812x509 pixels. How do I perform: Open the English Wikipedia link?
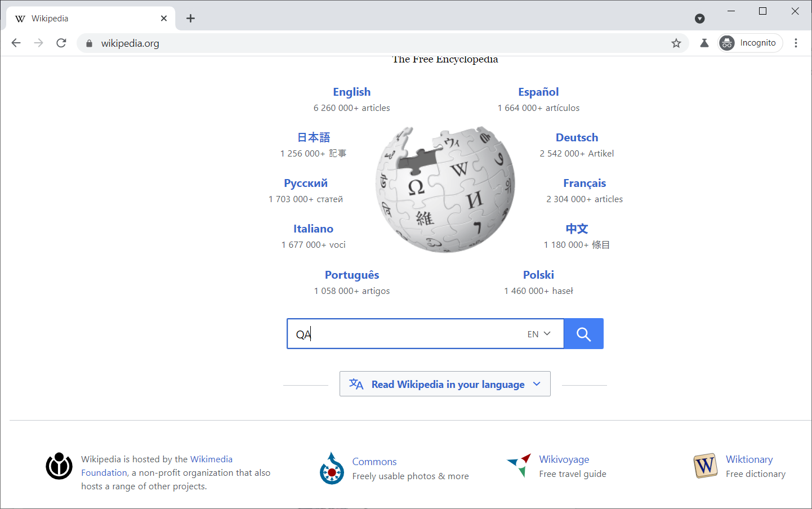point(351,91)
